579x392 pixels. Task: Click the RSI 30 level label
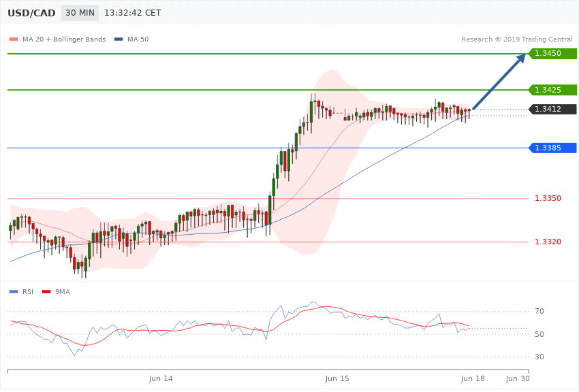coord(539,357)
